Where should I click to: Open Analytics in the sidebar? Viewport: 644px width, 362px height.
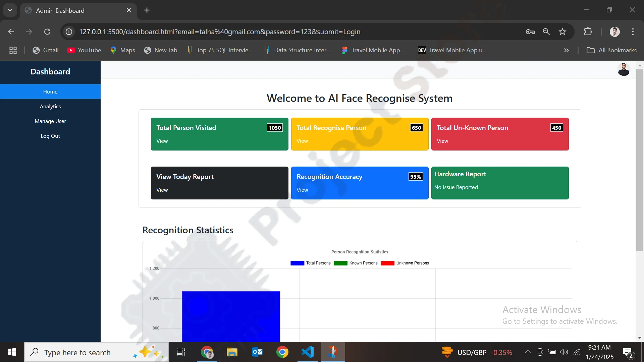[50, 106]
